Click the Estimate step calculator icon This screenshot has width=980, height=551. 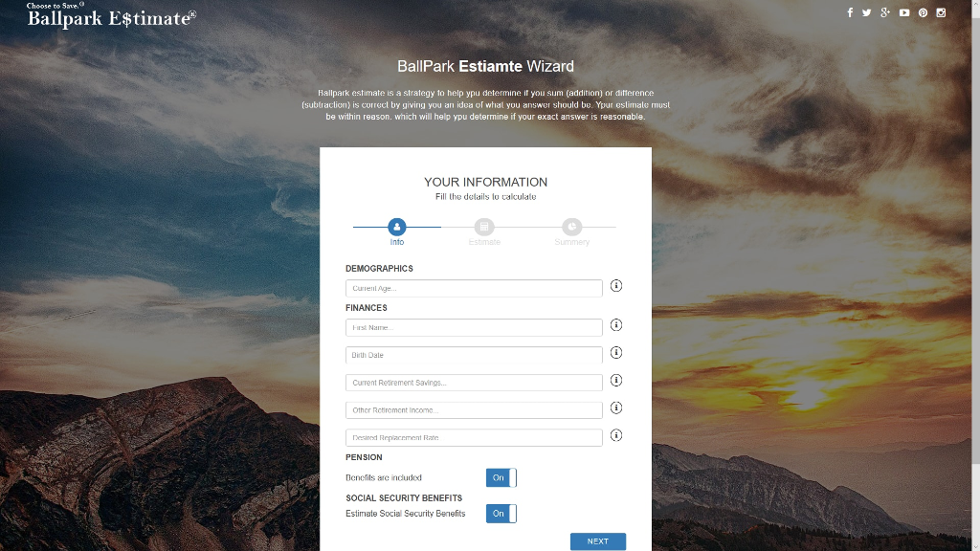pyautogui.click(x=483, y=227)
